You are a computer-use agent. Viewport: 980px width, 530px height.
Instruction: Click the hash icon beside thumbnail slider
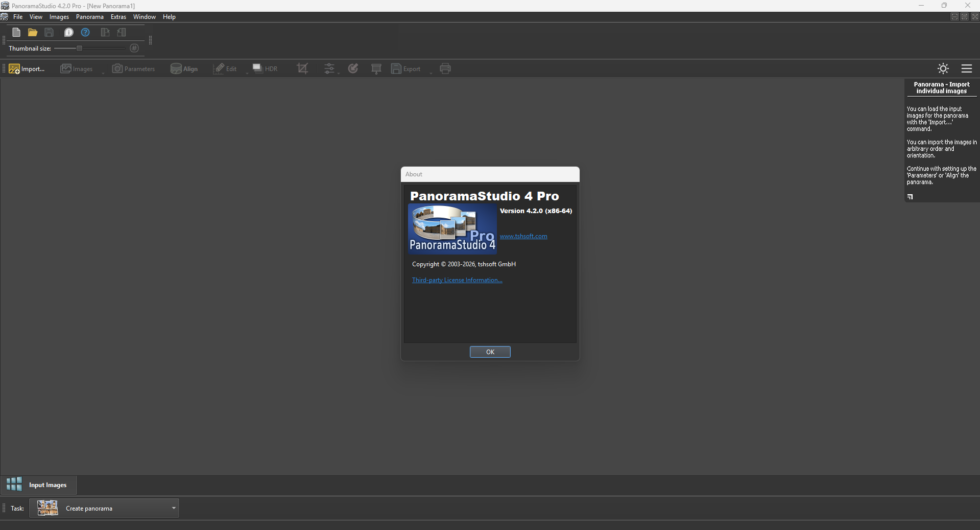134,48
